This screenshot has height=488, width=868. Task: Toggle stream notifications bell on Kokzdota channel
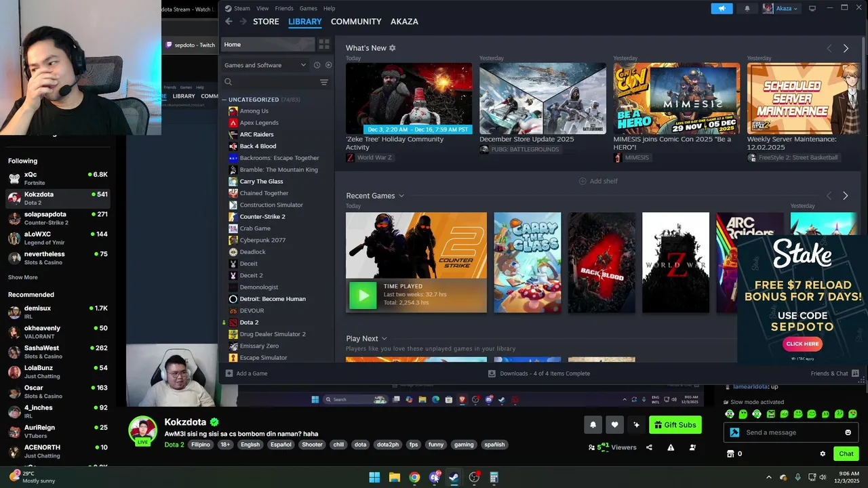(x=593, y=425)
